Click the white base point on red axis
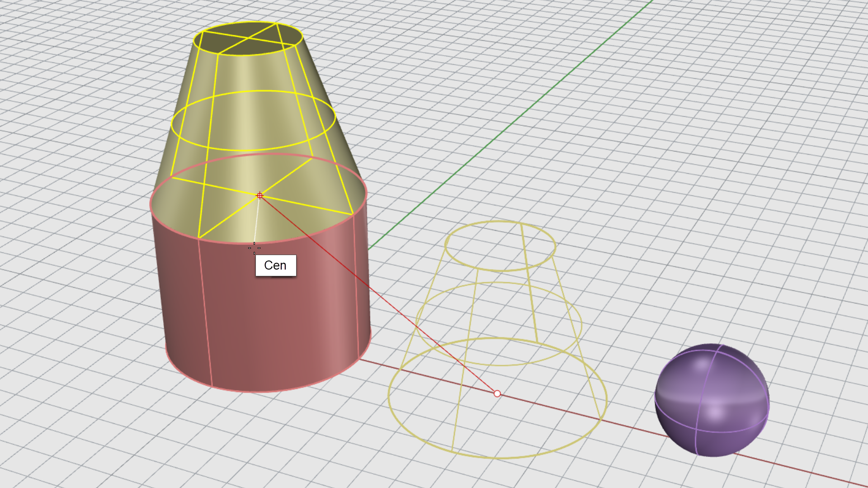The image size is (868, 488). coord(497,394)
